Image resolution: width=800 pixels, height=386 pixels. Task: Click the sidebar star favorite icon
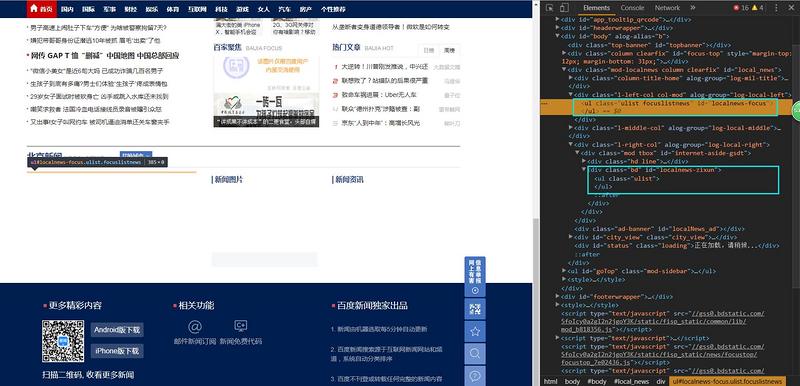coord(475,332)
